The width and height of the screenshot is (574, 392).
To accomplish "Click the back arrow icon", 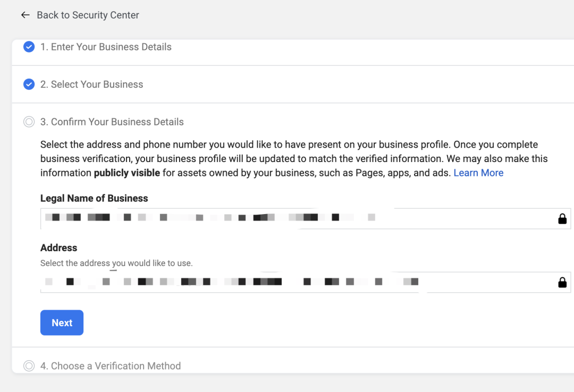I will 25,15.
